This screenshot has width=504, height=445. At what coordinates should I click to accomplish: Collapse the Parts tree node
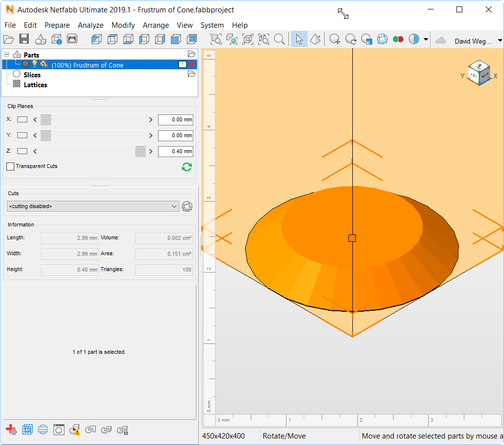6,55
